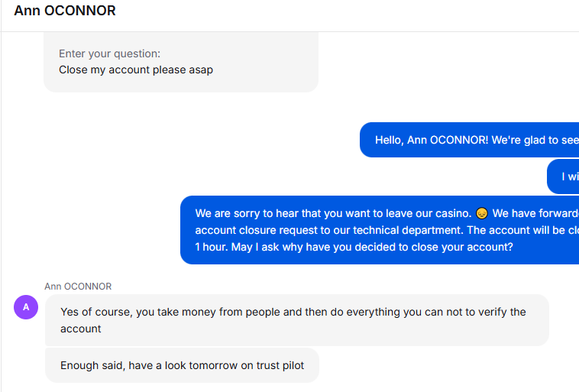Click the 'Hello, Ann OCONNOR!' greeting bubble
579x392 pixels.
[469, 140]
